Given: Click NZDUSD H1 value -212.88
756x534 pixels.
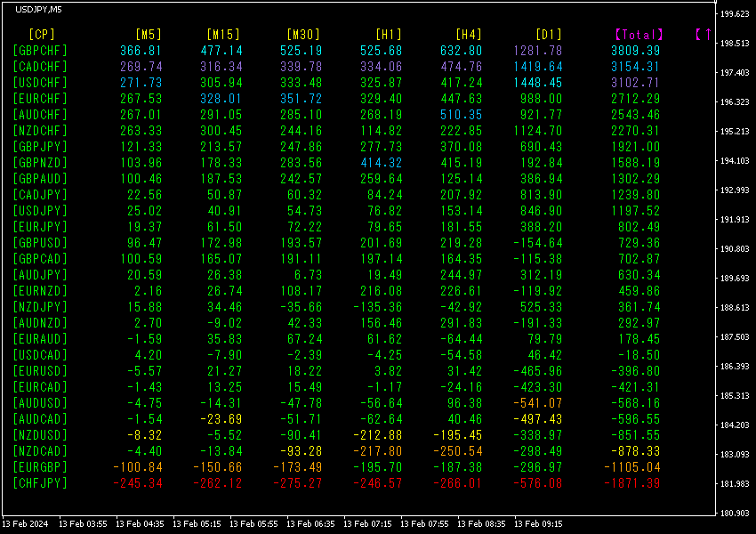Looking at the screenshot, I should tap(377, 434).
